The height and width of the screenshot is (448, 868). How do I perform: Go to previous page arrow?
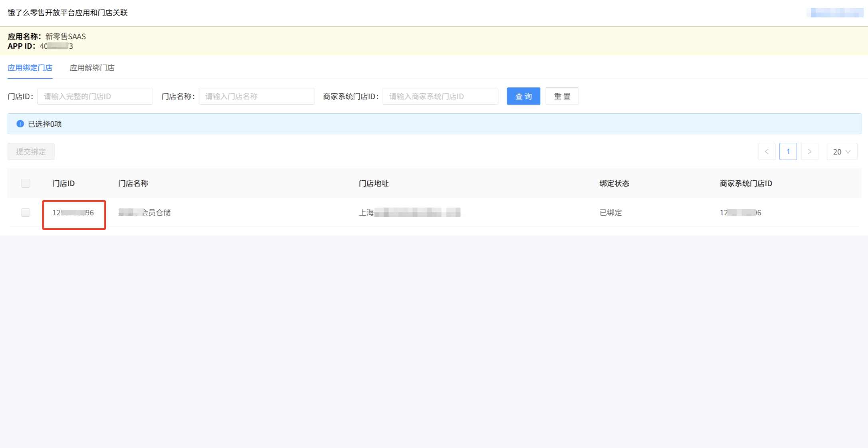(x=766, y=152)
